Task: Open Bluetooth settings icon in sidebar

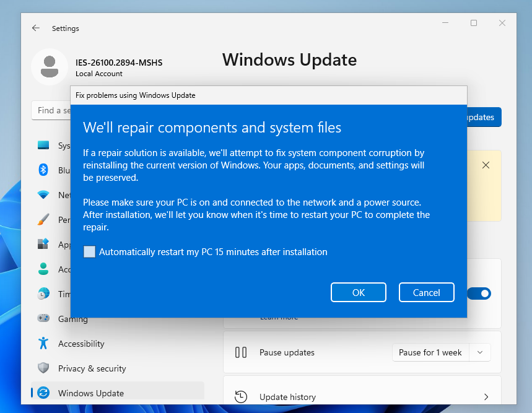Action: 43,170
